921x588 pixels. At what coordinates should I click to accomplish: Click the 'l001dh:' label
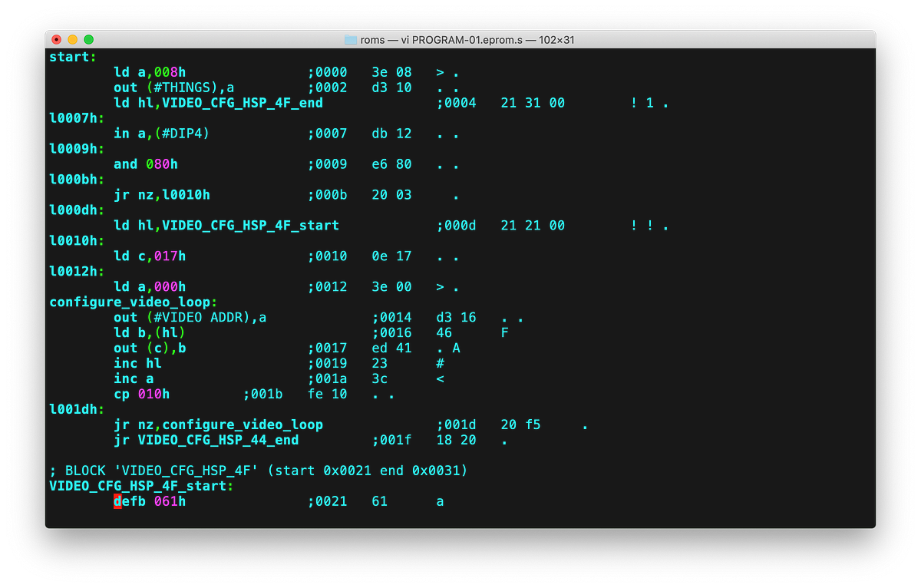point(78,410)
